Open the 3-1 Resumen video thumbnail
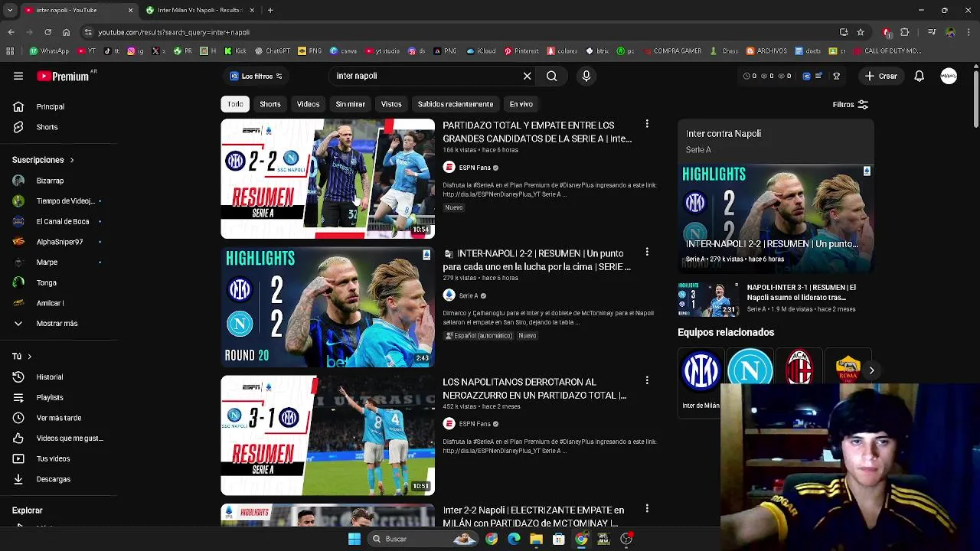 (328, 435)
